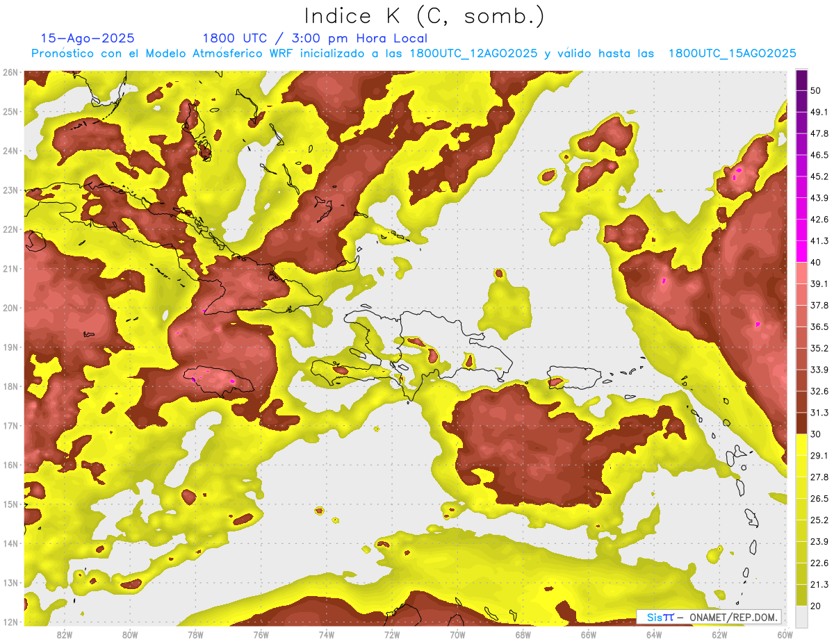Click the "16N" latitude label
This screenshot has width=834, height=644.
tap(10, 465)
